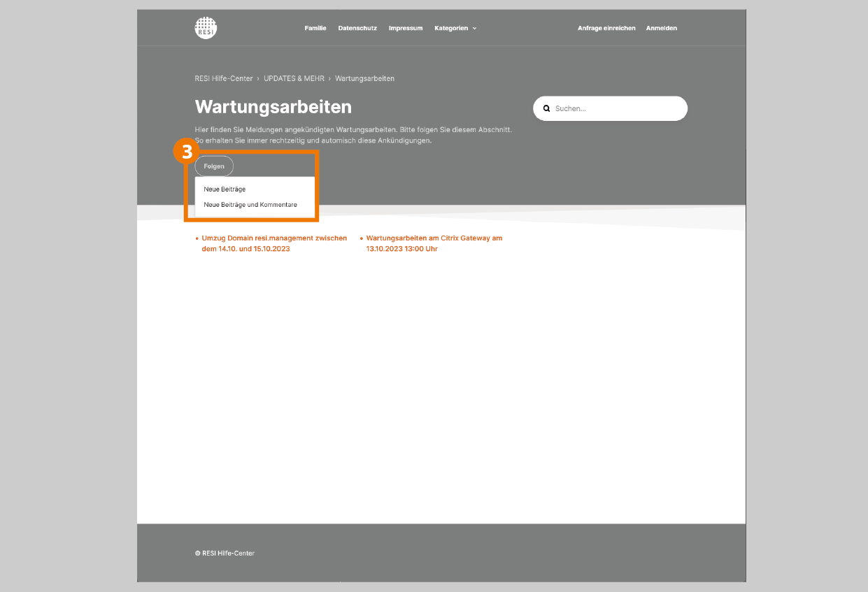Choose Neue Beiträge und Kommentare option
868x592 pixels.
[250, 205]
